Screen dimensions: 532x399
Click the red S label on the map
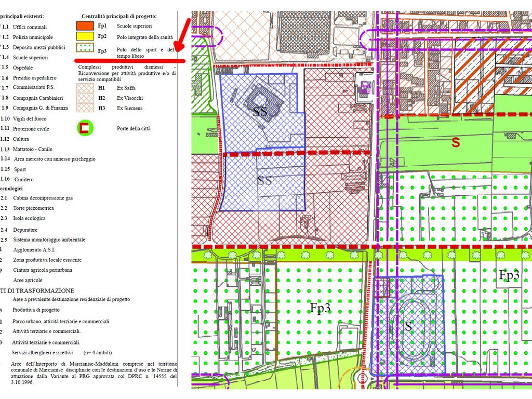[x=456, y=143]
